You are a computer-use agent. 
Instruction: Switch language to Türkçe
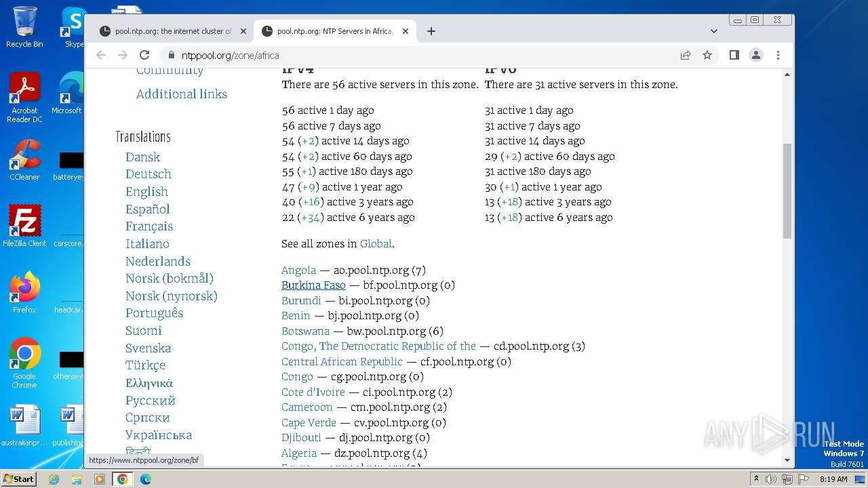point(146,365)
